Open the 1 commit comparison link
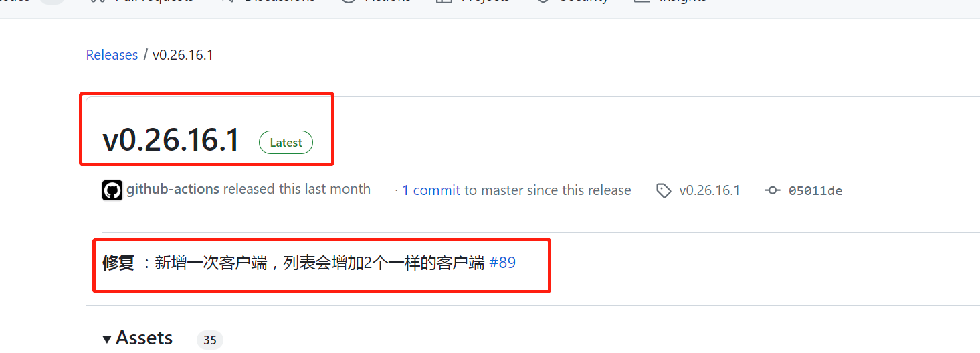This screenshot has width=980, height=353. click(431, 190)
